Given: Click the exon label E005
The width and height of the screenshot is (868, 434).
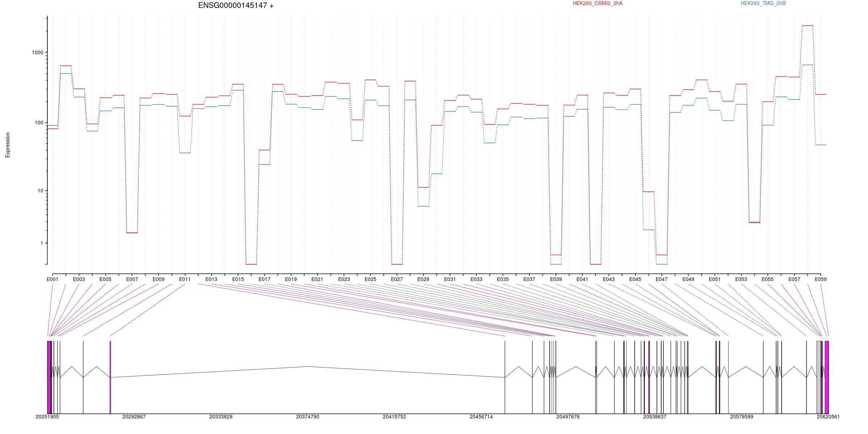Looking at the screenshot, I should (x=105, y=279).
